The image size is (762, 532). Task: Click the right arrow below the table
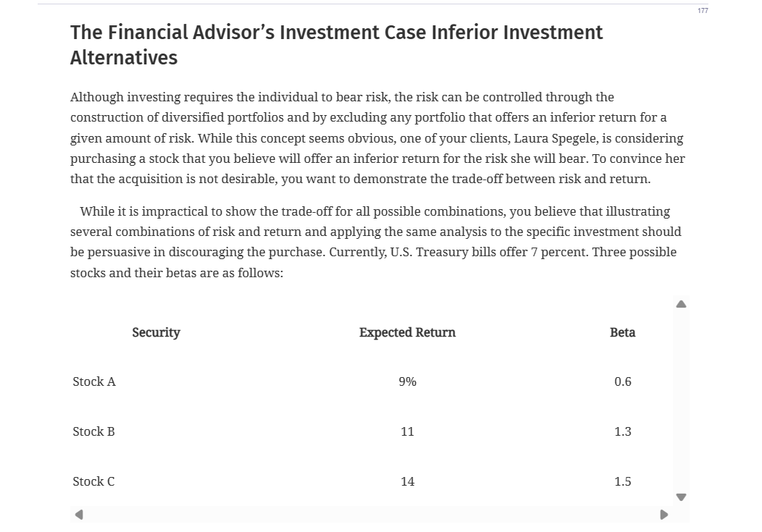coord(664,514)
